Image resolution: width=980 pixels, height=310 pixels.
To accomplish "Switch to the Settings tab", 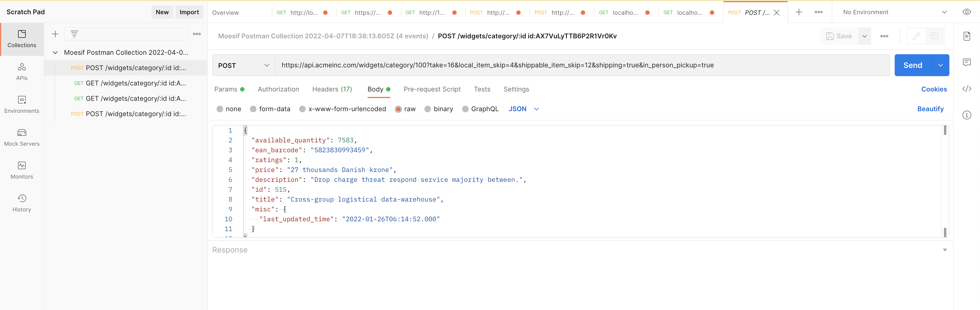I will [516, 89].
